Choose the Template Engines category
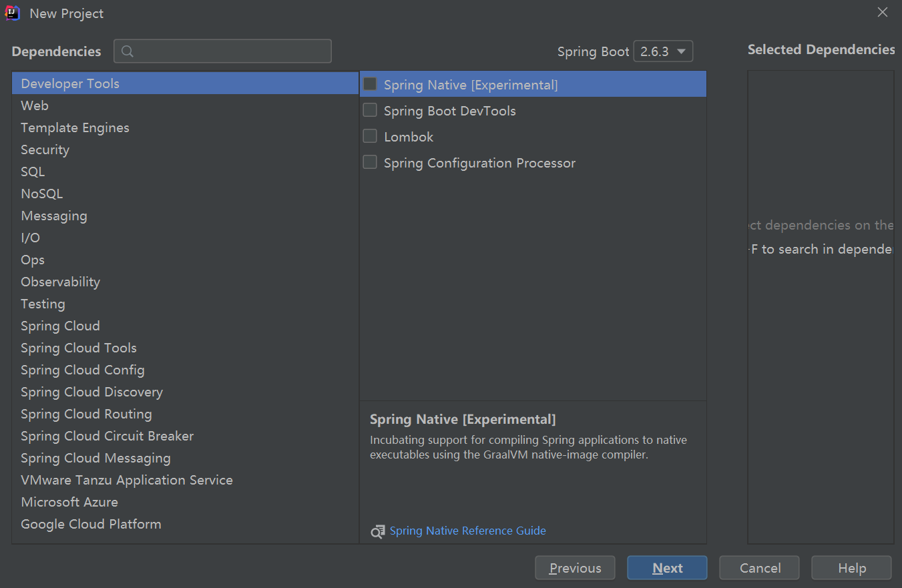902x588 pixels. 186,127
